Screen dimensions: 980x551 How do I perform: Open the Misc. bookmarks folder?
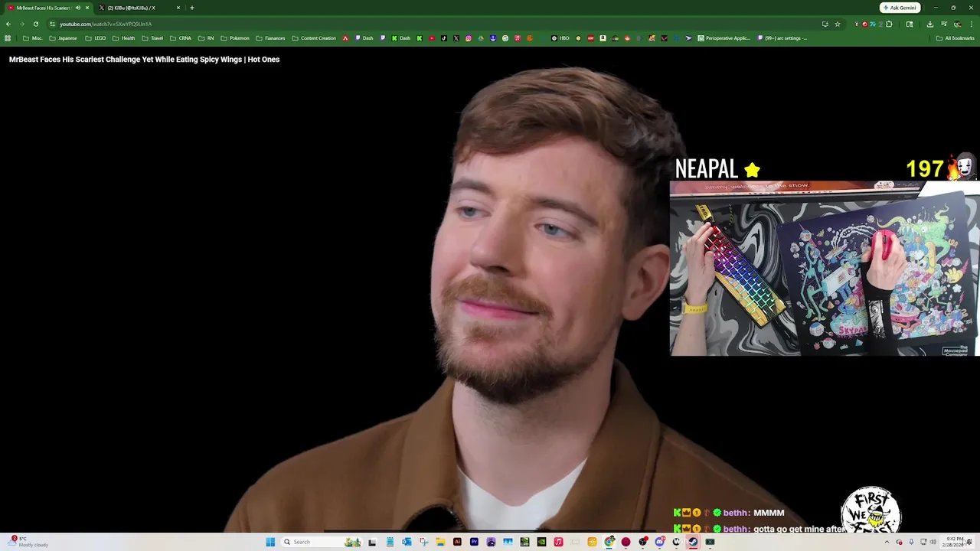coord(33,38)
